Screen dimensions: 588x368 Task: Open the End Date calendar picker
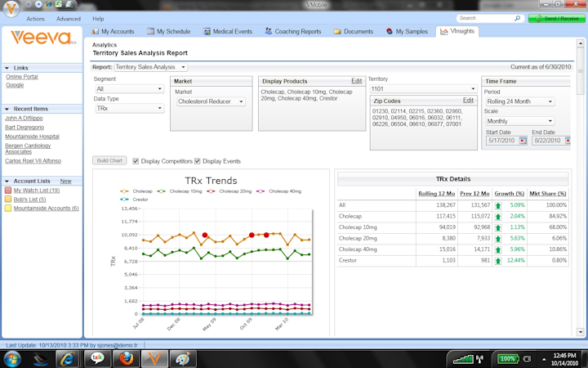tap(568, 141)
